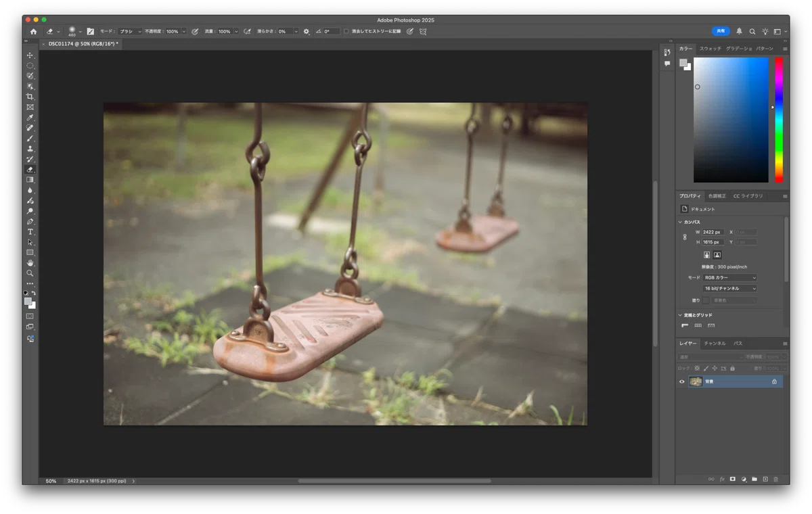Select the Hand tool
Image resolution: width=812 pixels, height=514 pixels.
30,263
